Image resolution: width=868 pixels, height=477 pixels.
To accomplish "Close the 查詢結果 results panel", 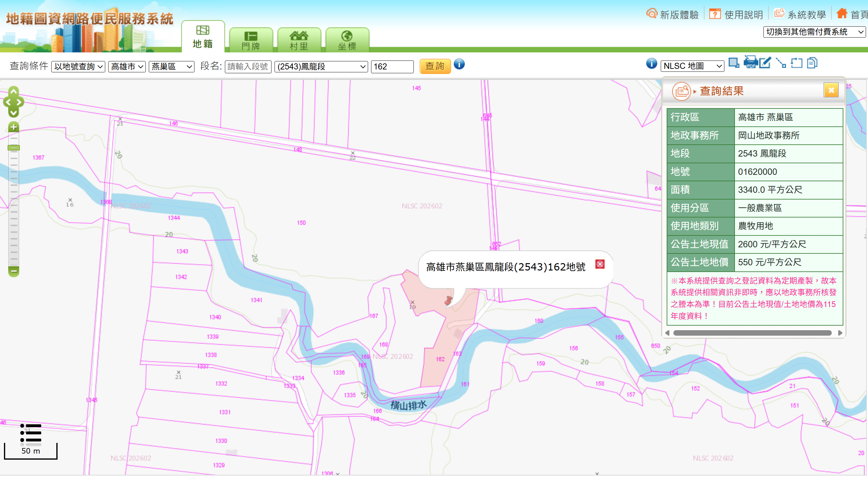I will click(x=831, y=90).
